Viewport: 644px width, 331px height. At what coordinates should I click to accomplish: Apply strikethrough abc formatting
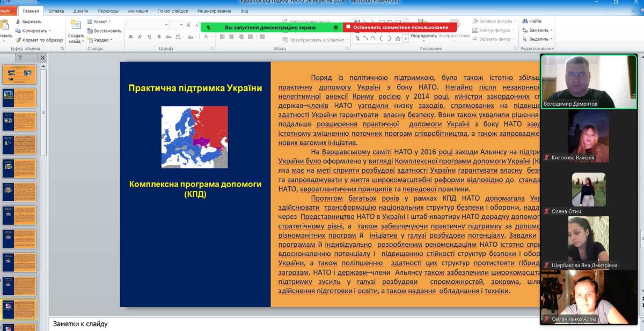click(169, 37)
